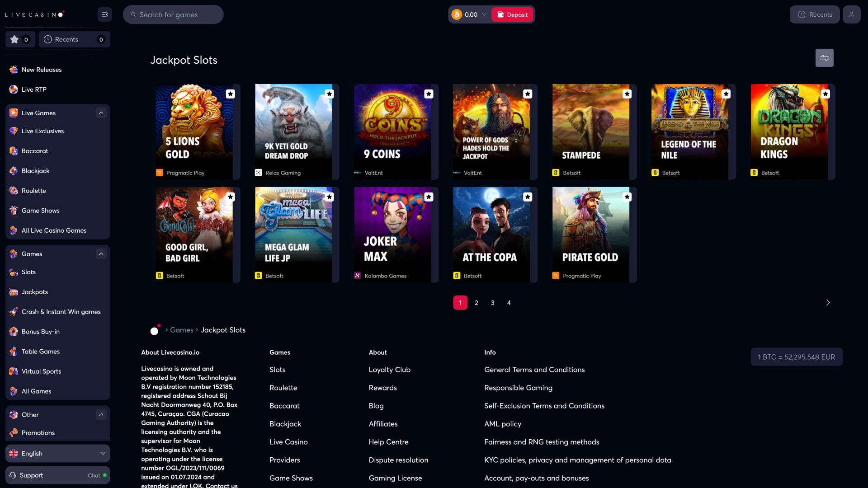Click the Live Exclusives diamond icon
Image resolution: width=868 pixels, height=488 pixels.
coord(14,131)
